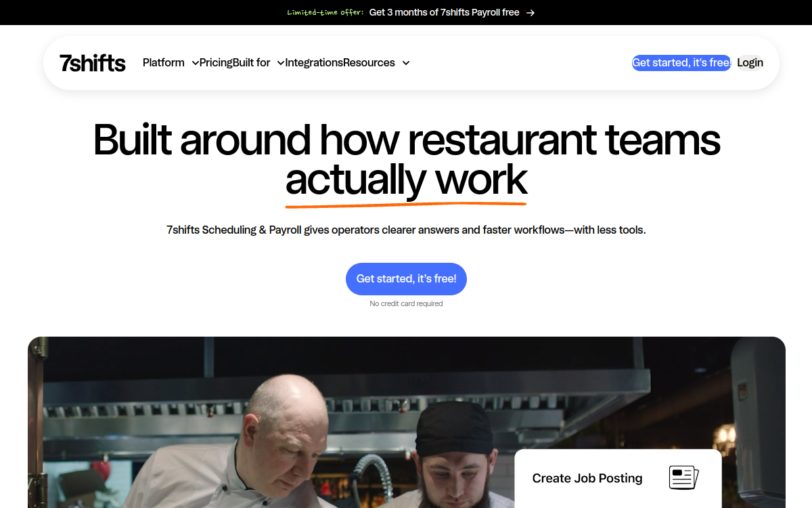Click the 7shifts Scheduling & Payroll subheading
812x508 pixels.
(406, 230)
